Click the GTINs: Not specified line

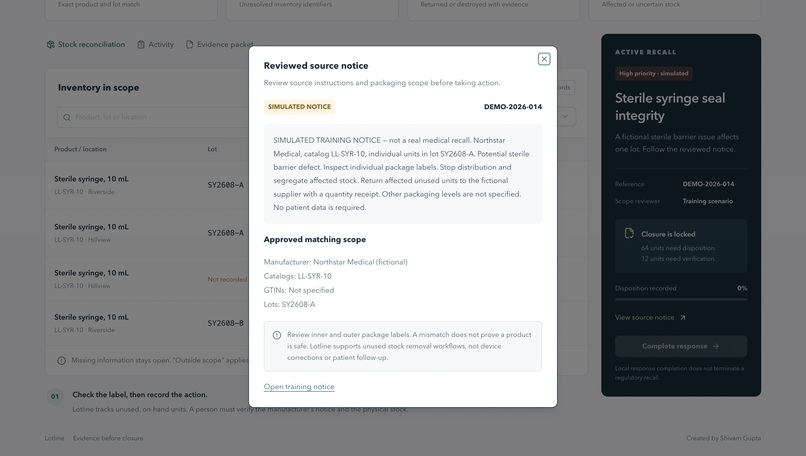coord(299,290)
